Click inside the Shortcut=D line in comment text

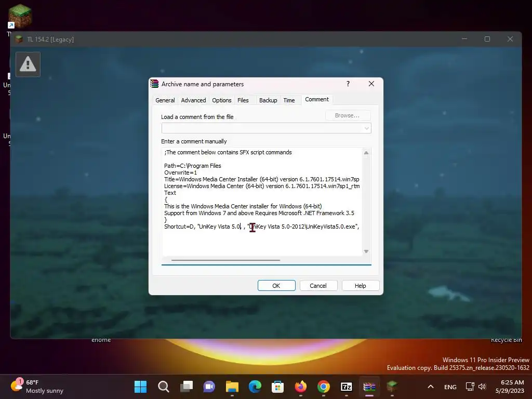coord(261,227)
